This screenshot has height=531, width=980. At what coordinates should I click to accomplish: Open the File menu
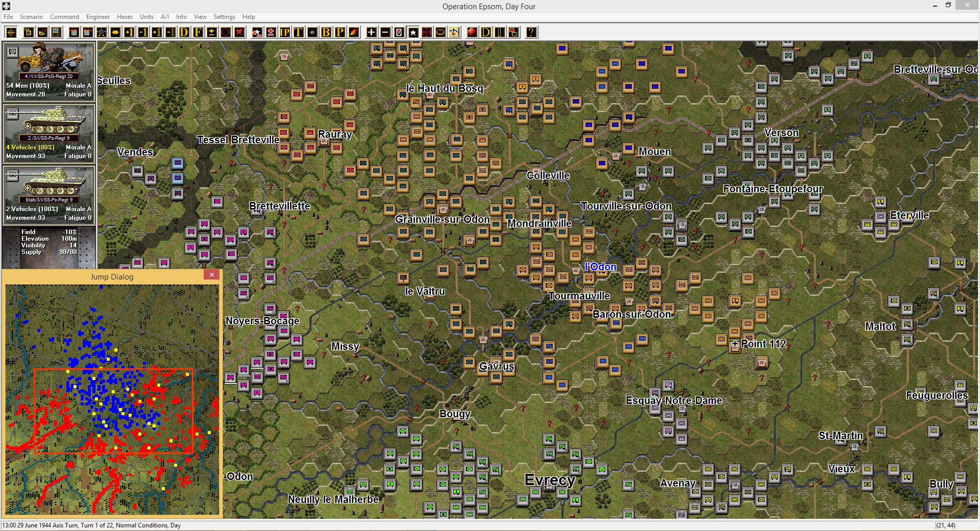(8, 17)
